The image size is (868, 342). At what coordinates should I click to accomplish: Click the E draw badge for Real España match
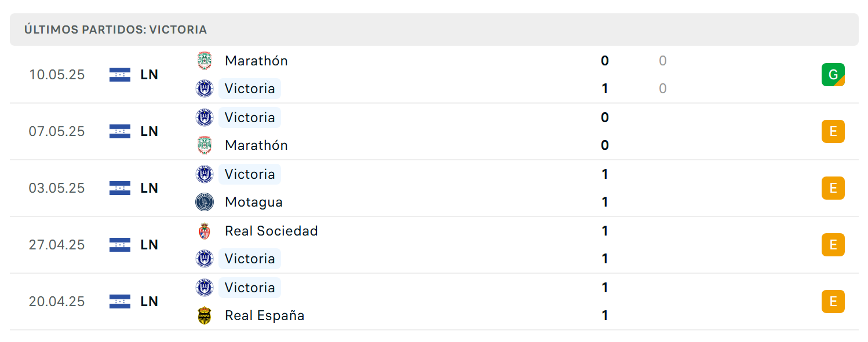pyautogui.click(x=833, y=301)
